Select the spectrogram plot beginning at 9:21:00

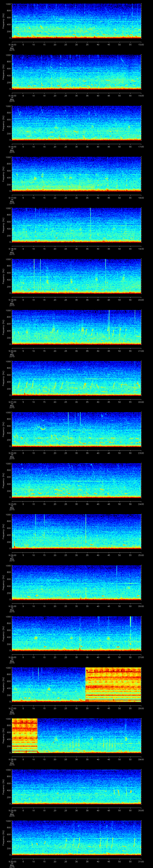point(77,378)
